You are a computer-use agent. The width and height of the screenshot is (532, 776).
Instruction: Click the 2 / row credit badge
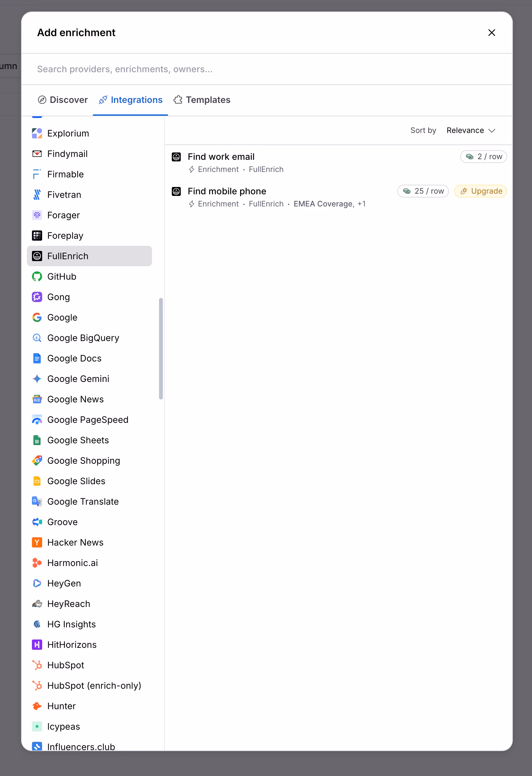point(484,157)
